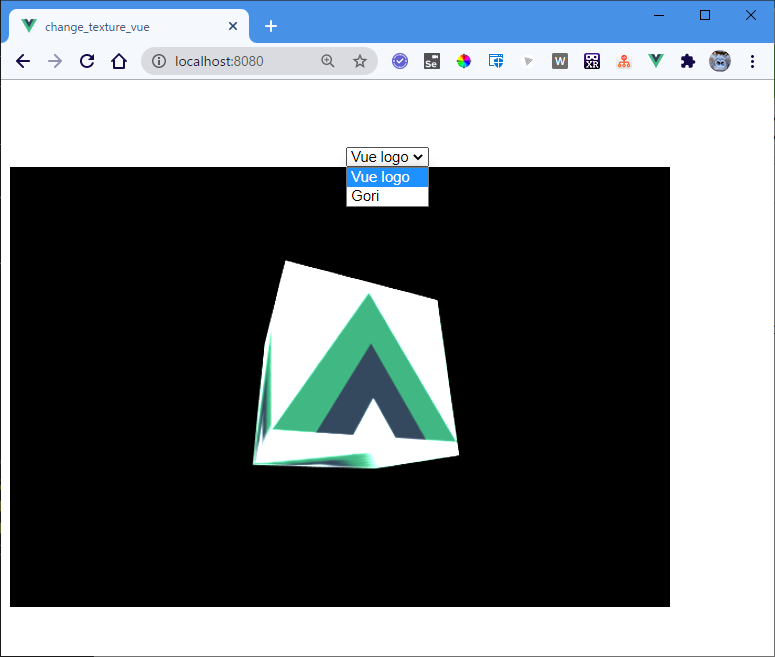Screen dimensions: 775x657
Task: Open the extensions puzzle menu
Action: [688, 61]
